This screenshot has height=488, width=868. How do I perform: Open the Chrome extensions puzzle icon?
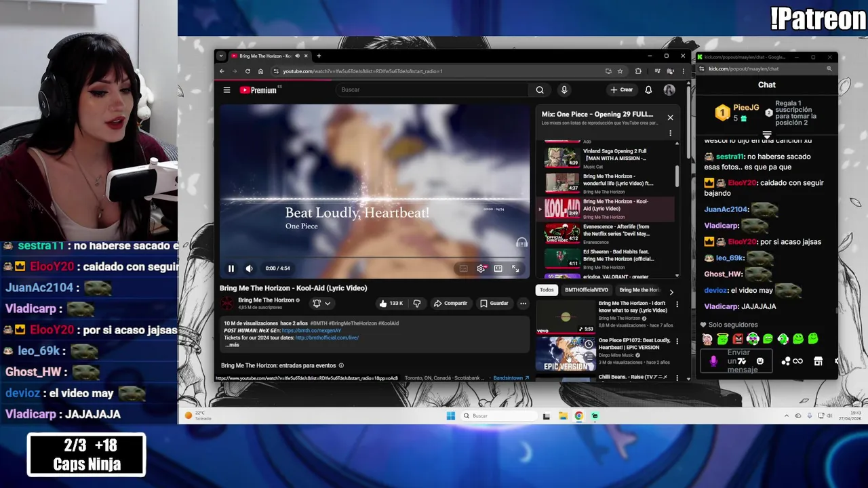click(x=638, y=71)
